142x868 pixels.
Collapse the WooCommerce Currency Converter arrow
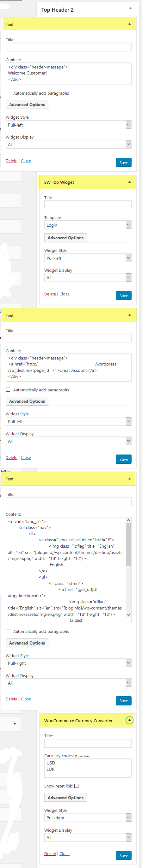(130, 720)
